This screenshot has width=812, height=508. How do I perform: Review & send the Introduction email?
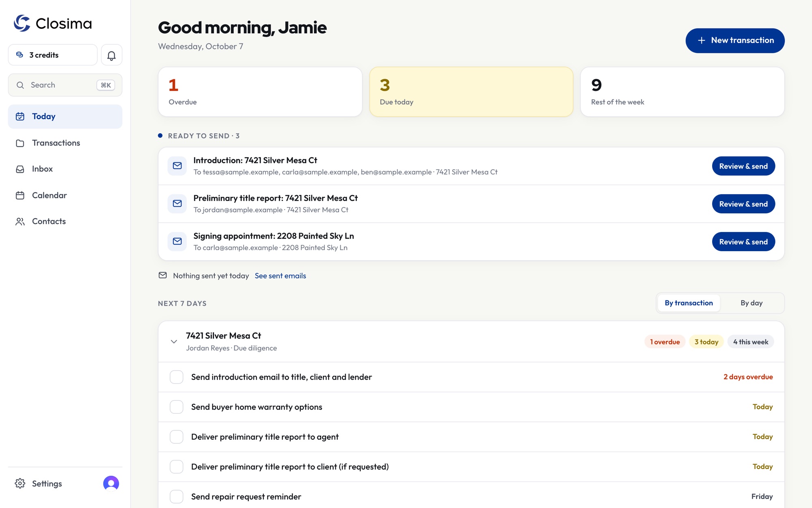(743, 166)
